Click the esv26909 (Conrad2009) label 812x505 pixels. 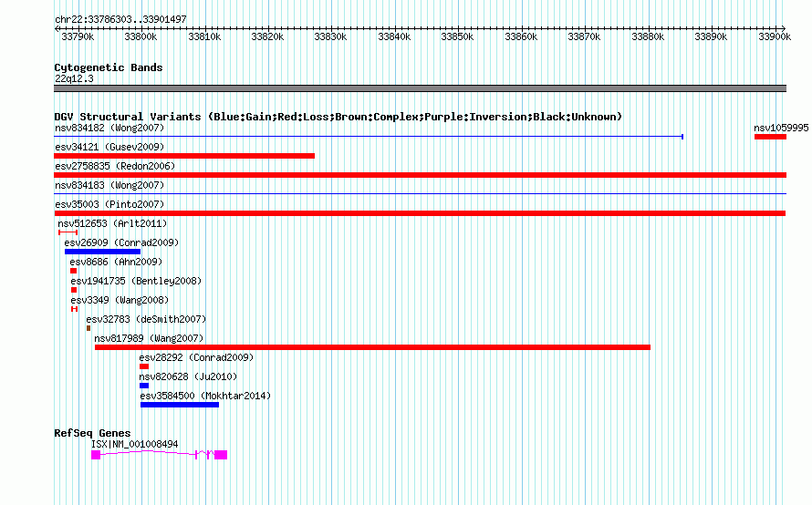click(x=121, y=242)
